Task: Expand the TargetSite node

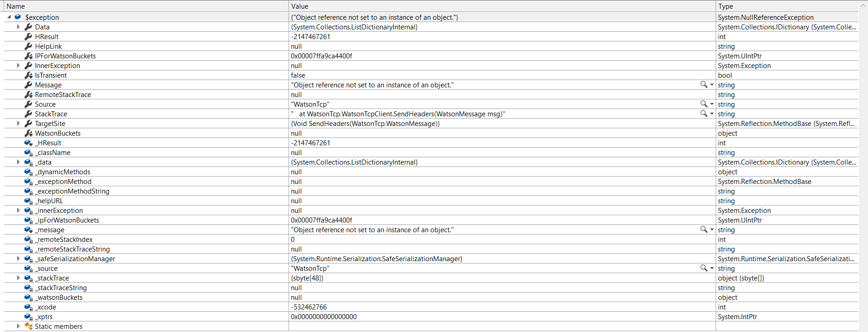Action: coord(18,123)
